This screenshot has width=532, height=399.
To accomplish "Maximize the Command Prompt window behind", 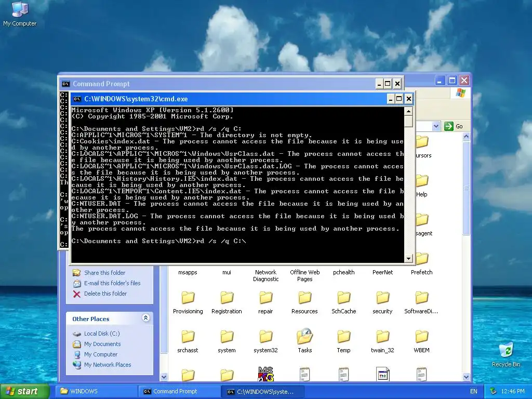I will pos(388,84).
